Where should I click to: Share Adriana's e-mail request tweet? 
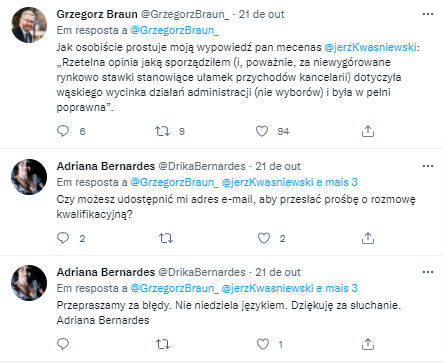pos(368,238)
